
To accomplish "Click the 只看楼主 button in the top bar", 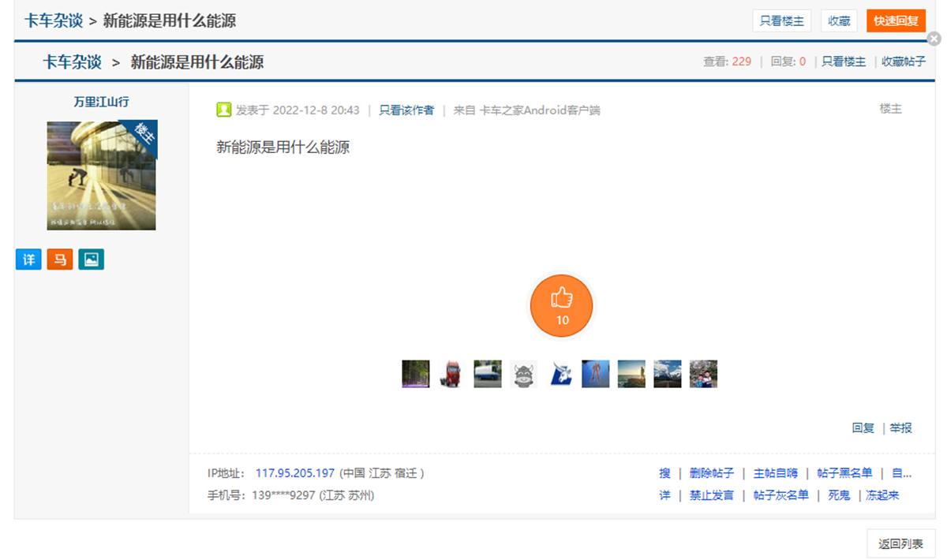I will 781,21.
